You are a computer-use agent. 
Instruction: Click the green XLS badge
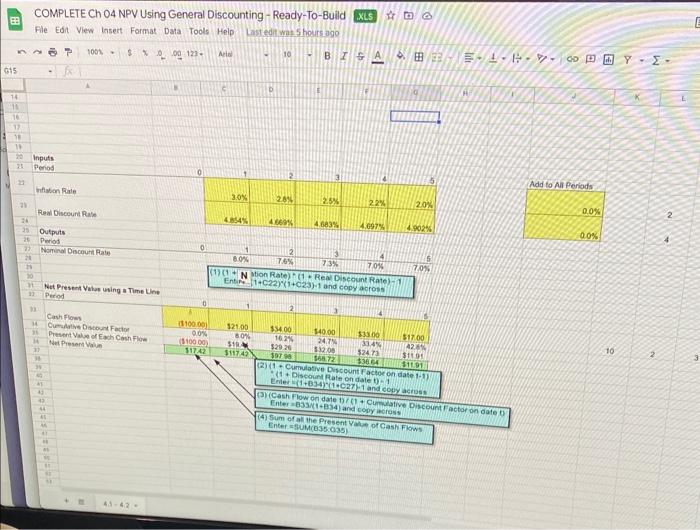click(x=365, y=16)
